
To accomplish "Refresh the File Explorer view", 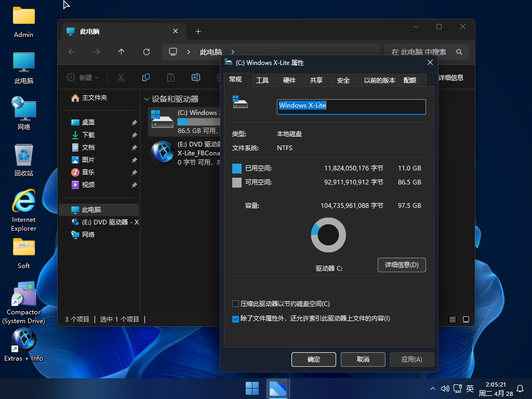I will (147, 52).
